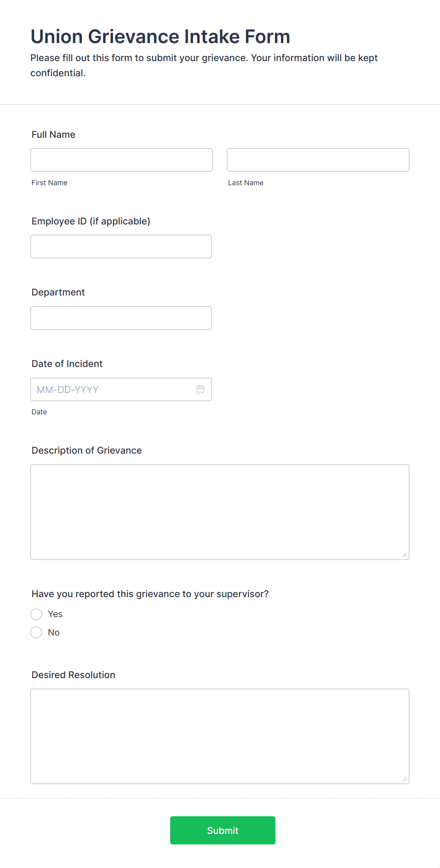The image size is (440, 868).
Task: Click the Department field label
Action: 58,292
